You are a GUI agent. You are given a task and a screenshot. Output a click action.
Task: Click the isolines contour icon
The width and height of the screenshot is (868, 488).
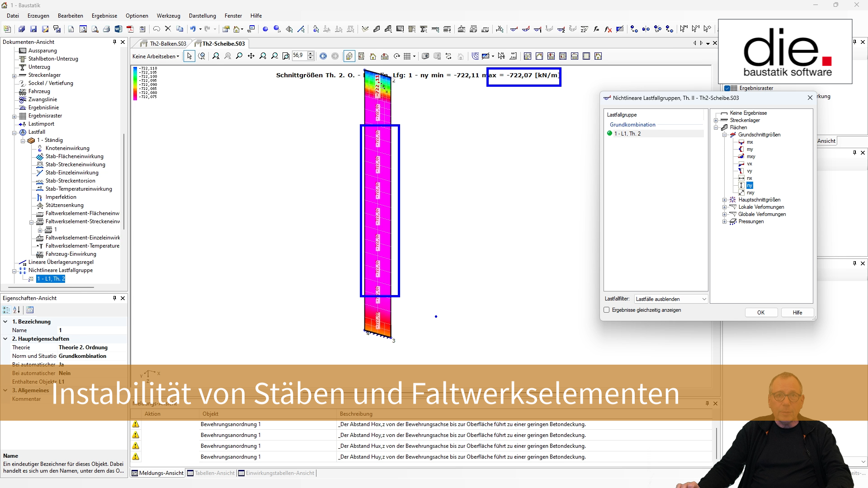click(x=475, y=56)
